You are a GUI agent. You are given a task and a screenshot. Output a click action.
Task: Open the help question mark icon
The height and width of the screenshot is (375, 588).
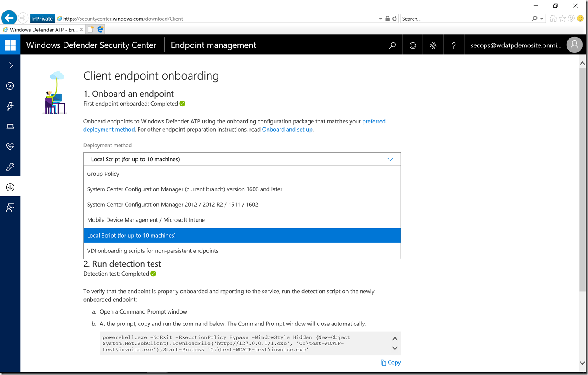point(453,45)
